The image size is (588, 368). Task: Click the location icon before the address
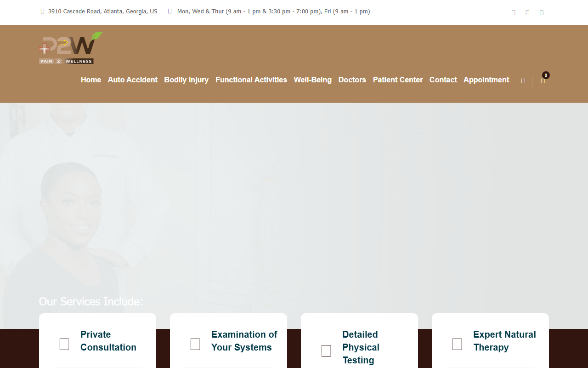tap(42, 11)
